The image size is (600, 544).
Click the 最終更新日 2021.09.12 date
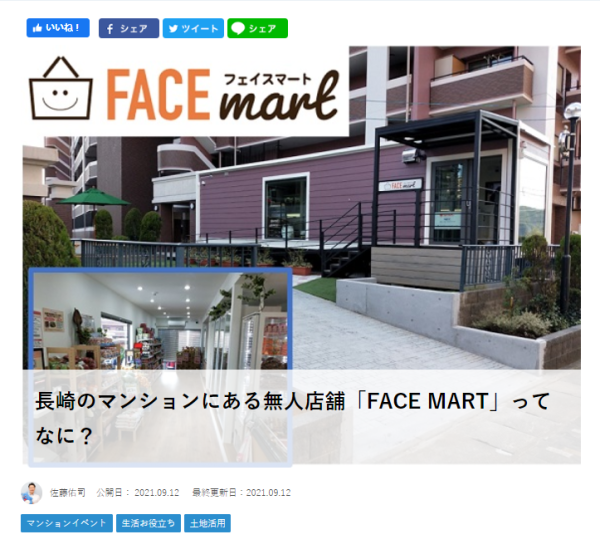point(241,493)
